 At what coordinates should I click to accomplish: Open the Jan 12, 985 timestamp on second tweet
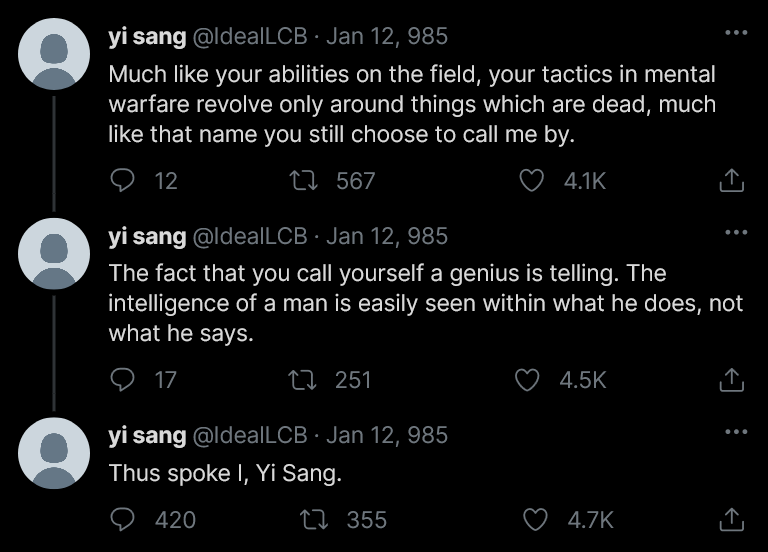pyautogui.click(x=388, y=237)
